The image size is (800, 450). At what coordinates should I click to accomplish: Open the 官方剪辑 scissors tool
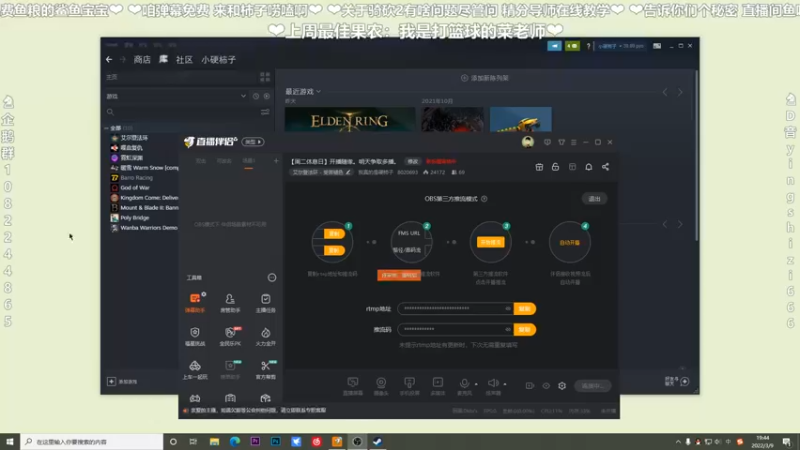tap(265, 370)
